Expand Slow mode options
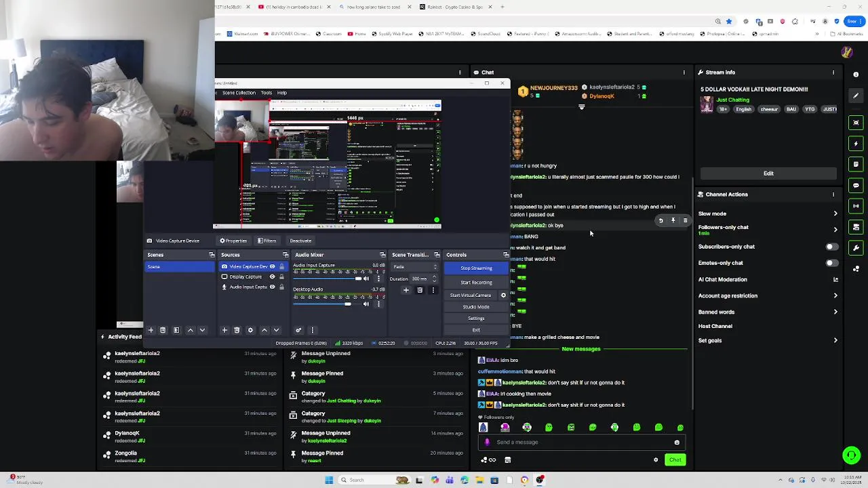 (835, 213)
